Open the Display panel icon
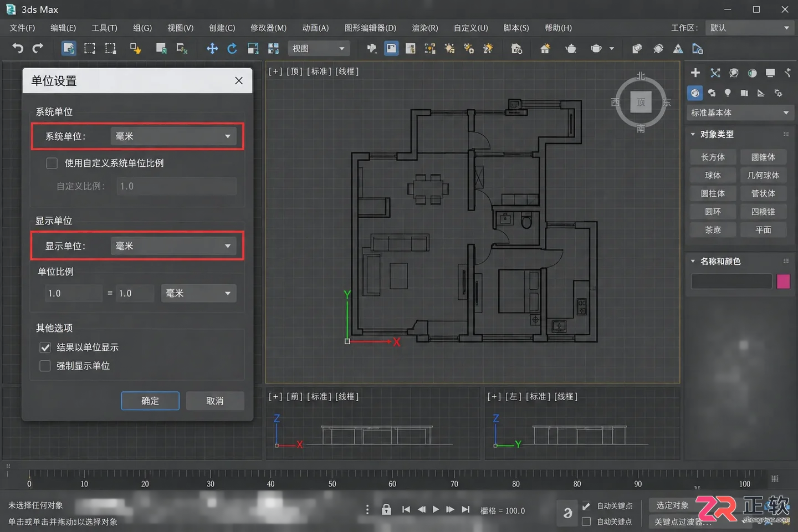 pos(770,73)
